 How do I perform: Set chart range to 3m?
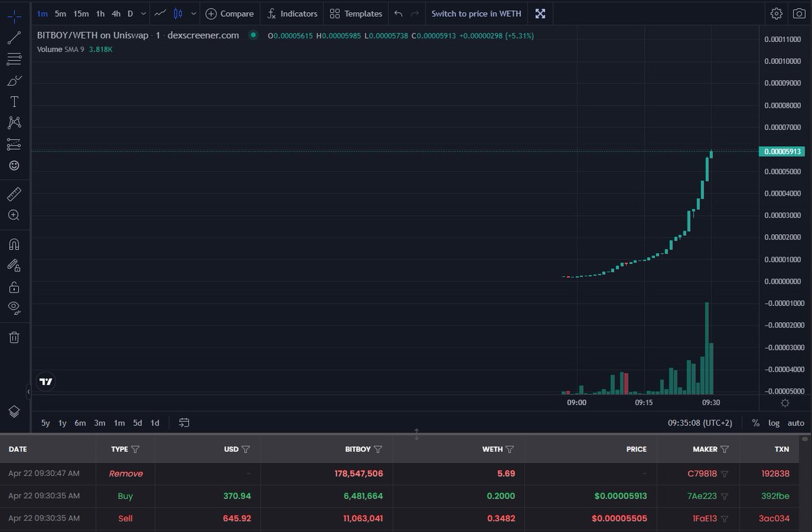[99, 423]
